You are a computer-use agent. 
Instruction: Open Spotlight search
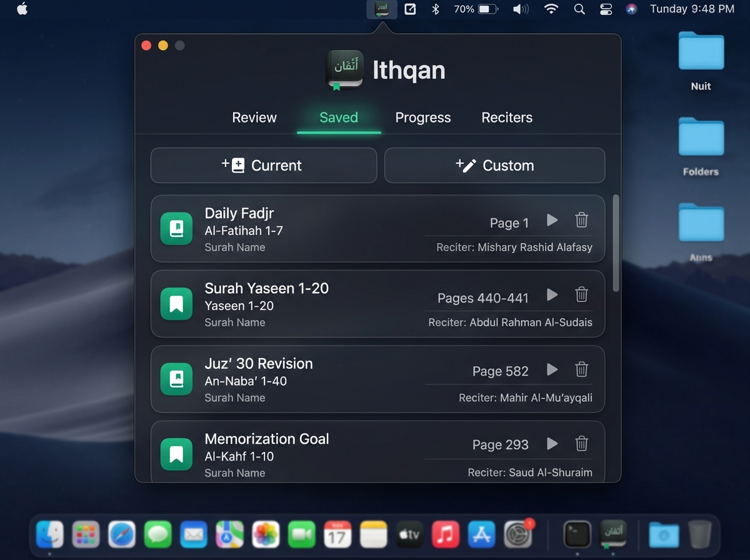pyautogui.click(x=579, y=9)
